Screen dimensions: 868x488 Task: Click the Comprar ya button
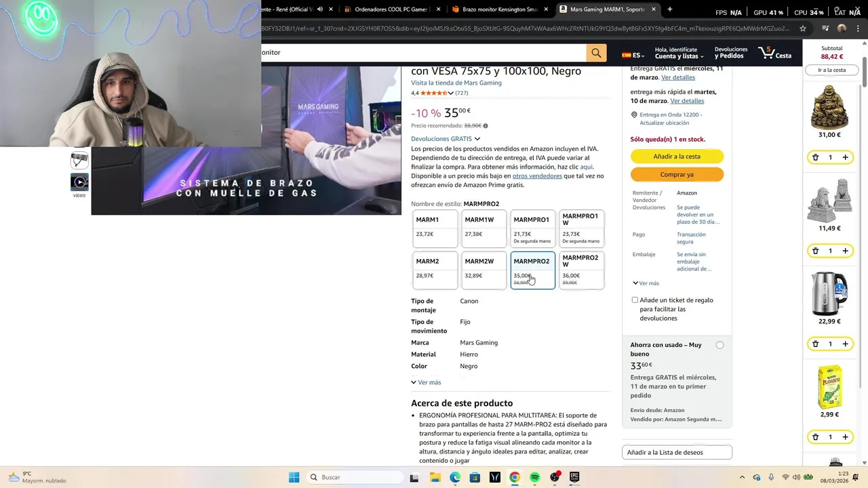click(x=677, y=174)
